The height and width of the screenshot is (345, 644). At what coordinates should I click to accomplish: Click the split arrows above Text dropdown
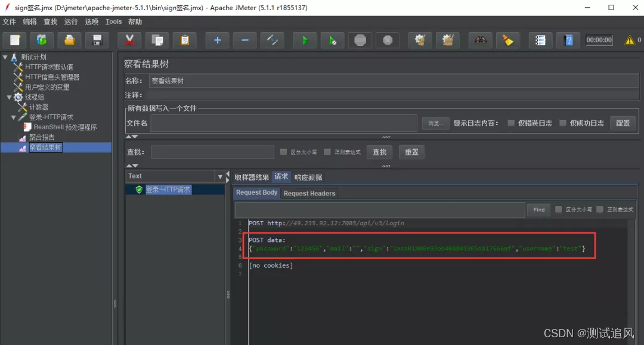(x=132, y=166)
